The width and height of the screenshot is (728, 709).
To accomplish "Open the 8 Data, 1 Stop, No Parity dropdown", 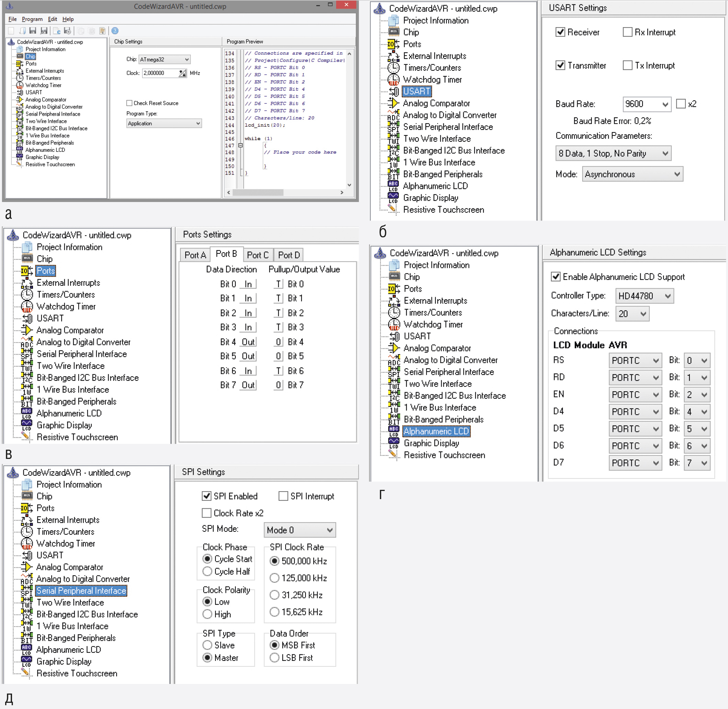I will [613, 154].
